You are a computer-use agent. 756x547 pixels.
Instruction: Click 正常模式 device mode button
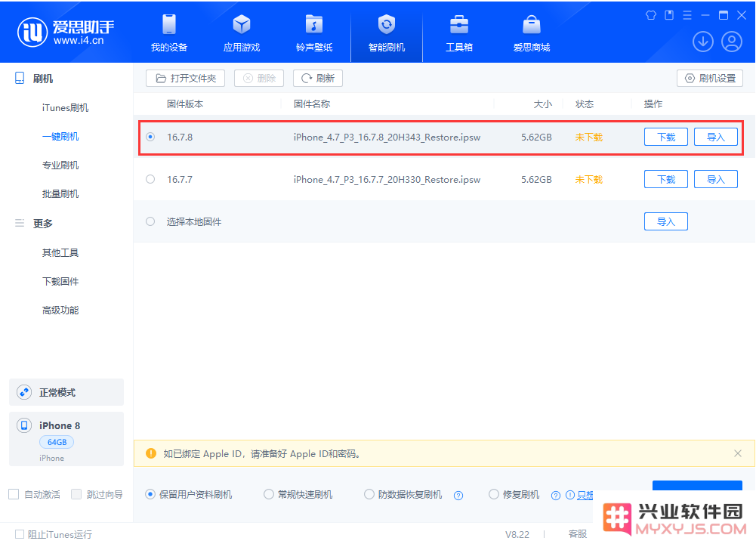click(x=66, y=392)
